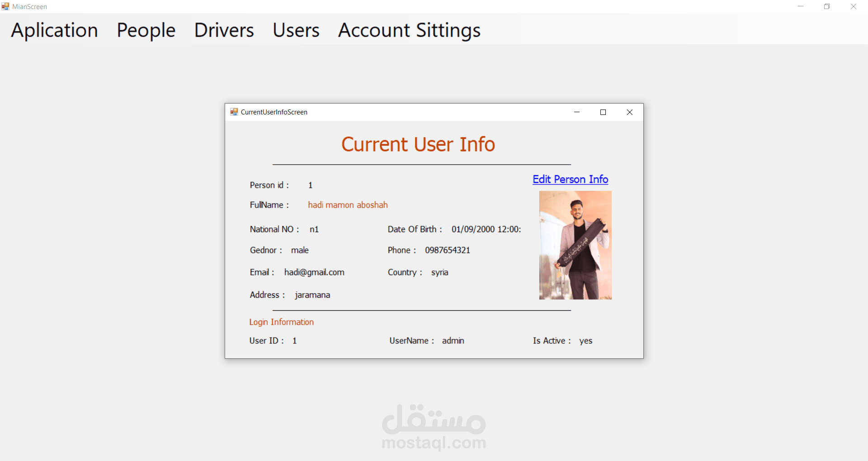This screenshot has width=868, height=461.
Task: Open the Users menu
Action: [296, 30]
